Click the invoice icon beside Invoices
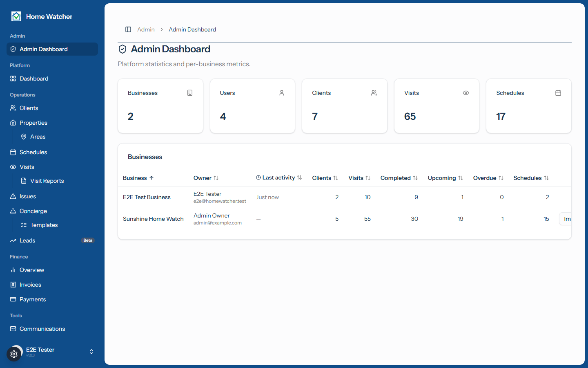This screenshot has width=588, height=368. [x=13, y=285]
